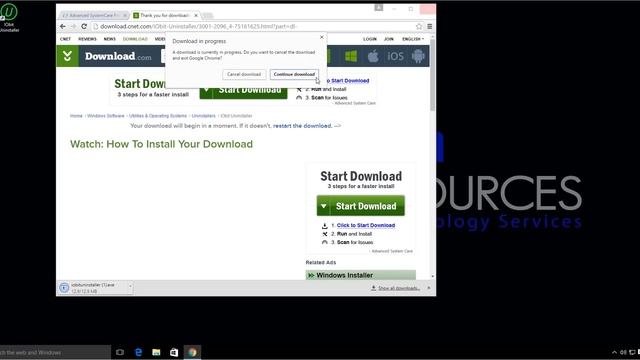Viewport: 640px width, 360px height.
Task: Select the Windows platform icon
Action: [351, 56]
